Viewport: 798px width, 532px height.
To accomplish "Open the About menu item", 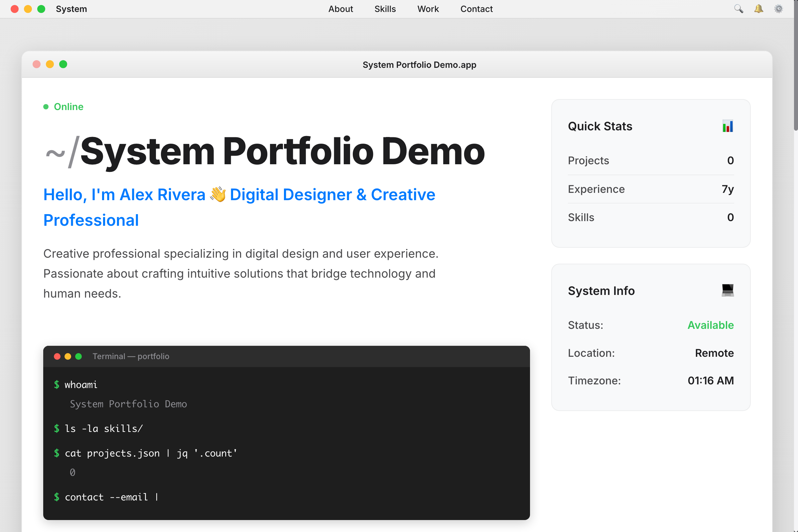I will [x=340, y=9].
